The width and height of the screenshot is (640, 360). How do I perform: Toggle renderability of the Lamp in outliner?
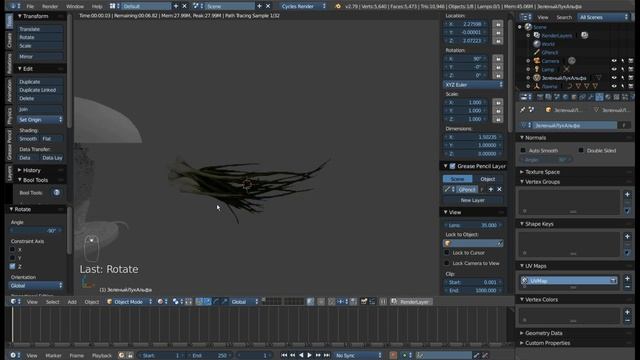point(631,69)
